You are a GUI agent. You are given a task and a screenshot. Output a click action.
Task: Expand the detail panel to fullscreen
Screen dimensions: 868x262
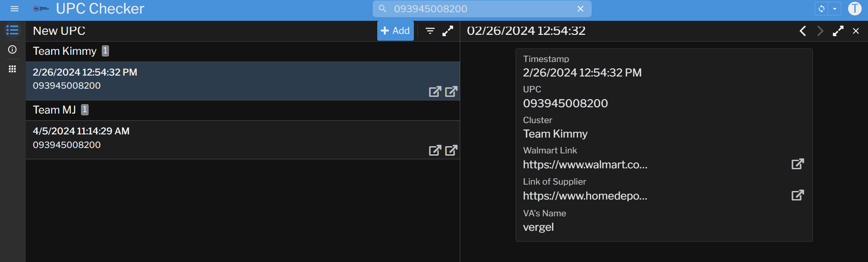pyautogui.click(x=838, y=31)
